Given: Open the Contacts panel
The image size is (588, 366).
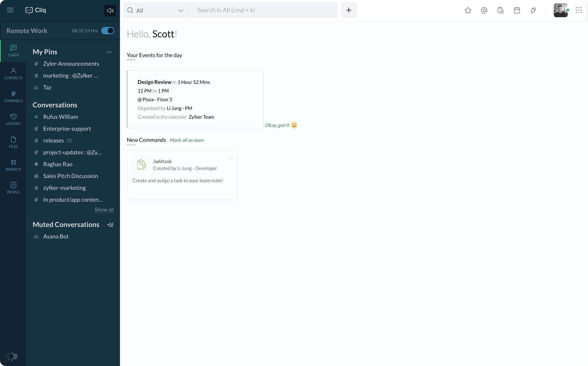Looking at the screenshot, I should [13, 74].
